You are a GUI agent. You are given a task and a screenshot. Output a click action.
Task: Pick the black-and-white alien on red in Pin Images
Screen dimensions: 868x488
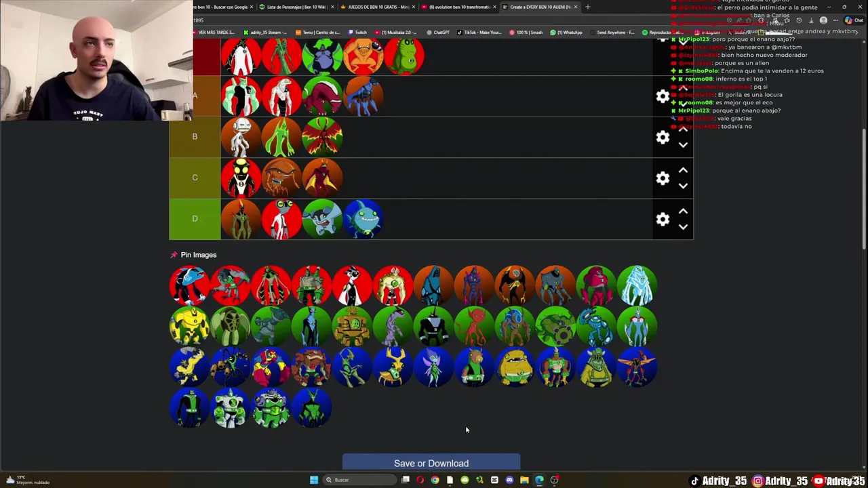coord(352,285)
